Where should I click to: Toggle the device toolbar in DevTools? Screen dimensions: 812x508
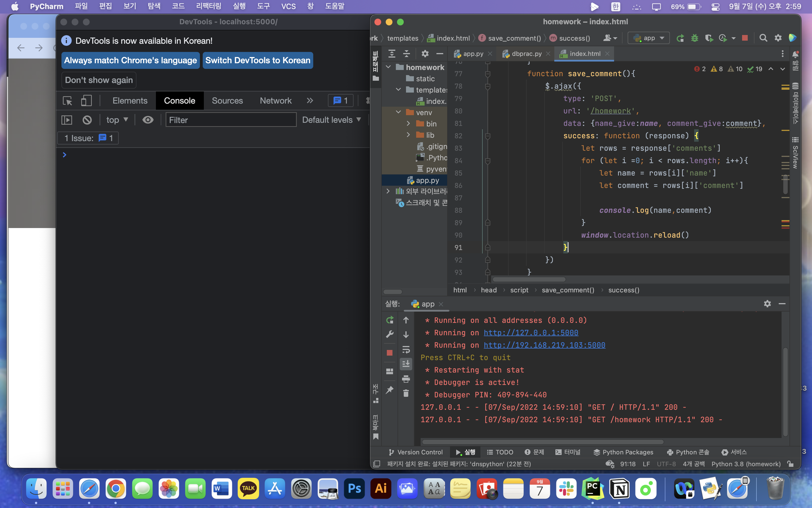pyautogui.click(x=86, y=100)
